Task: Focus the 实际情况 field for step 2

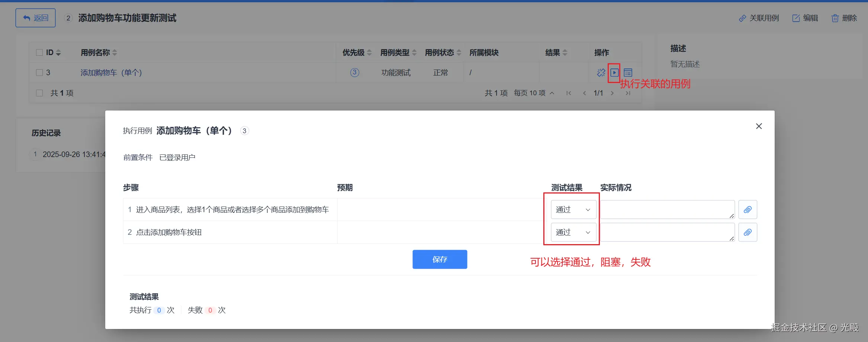Action: (668, 232)
